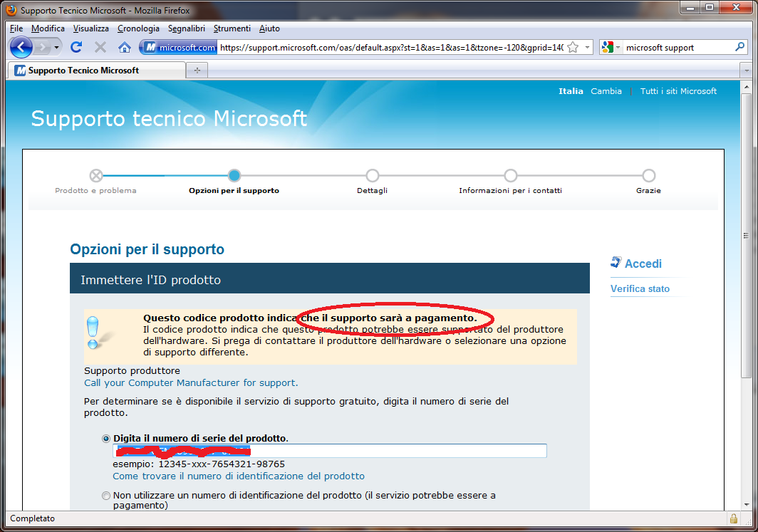Click the stop loading X icon

point(100,47)
